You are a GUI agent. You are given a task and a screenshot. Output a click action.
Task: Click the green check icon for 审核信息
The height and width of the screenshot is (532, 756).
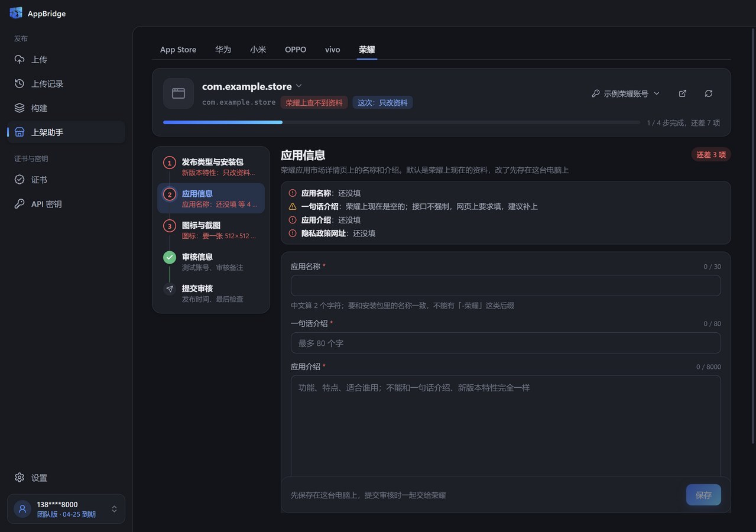tap(170, 258)
